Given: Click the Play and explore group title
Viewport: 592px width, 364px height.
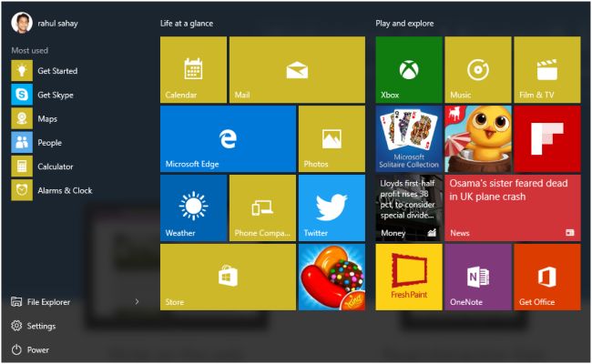Looking at the screenshot, I should pyautogui.click(x=404, y=24).
